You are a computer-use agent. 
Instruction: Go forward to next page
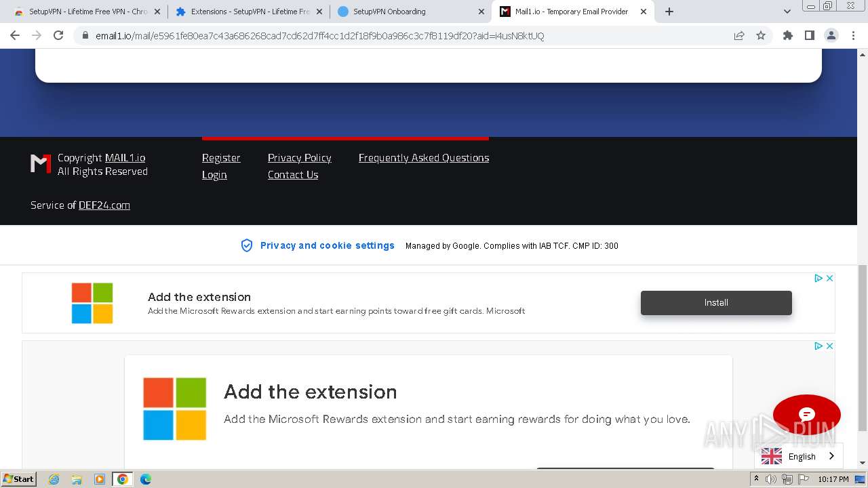pos(37,35)
